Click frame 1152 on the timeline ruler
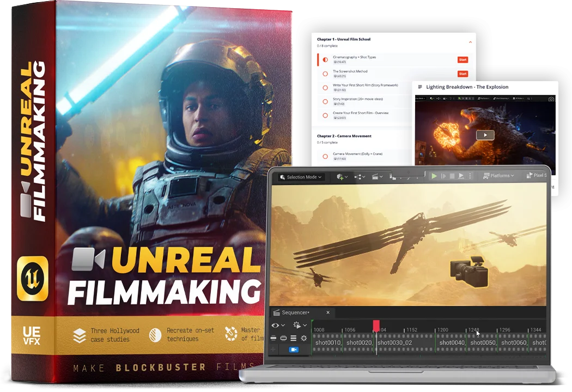The height and width of the screenshot is (392, 572). (x=411, y=329)
